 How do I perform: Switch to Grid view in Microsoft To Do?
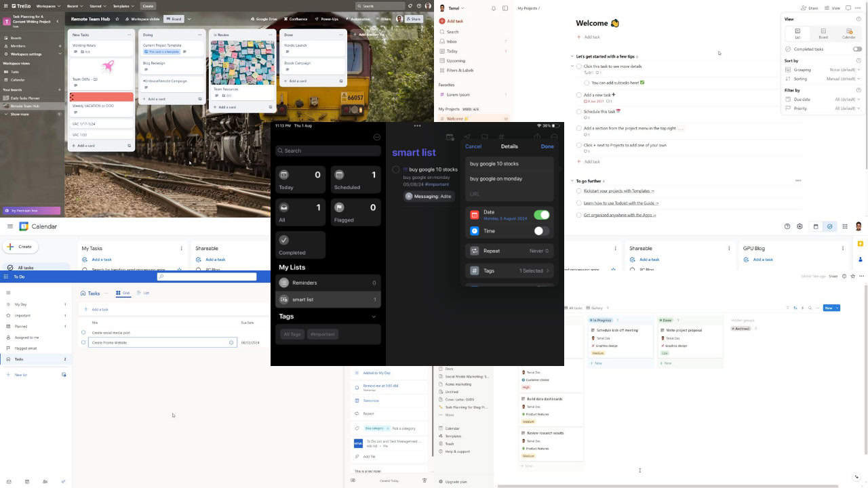(123, 293)
